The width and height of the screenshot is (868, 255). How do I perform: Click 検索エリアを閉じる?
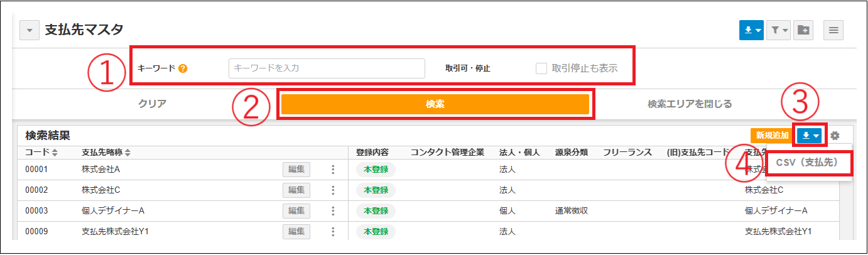[690, 104]
